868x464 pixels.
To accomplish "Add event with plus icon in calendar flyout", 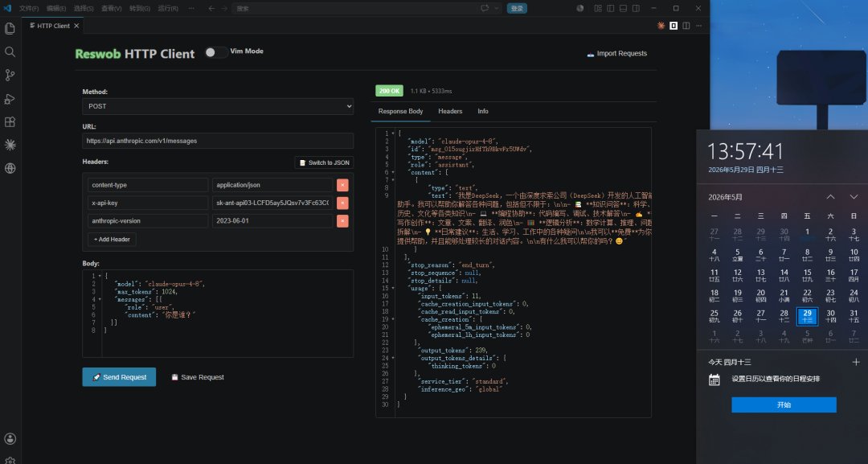I will (x=856, y=362).
